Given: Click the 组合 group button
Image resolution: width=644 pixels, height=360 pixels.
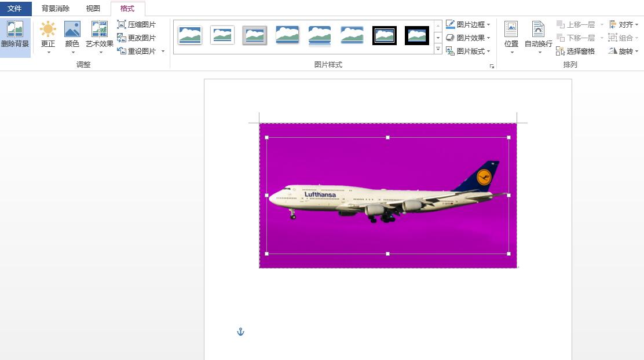Looking at the screenshot, I should [x=624, y=38].
